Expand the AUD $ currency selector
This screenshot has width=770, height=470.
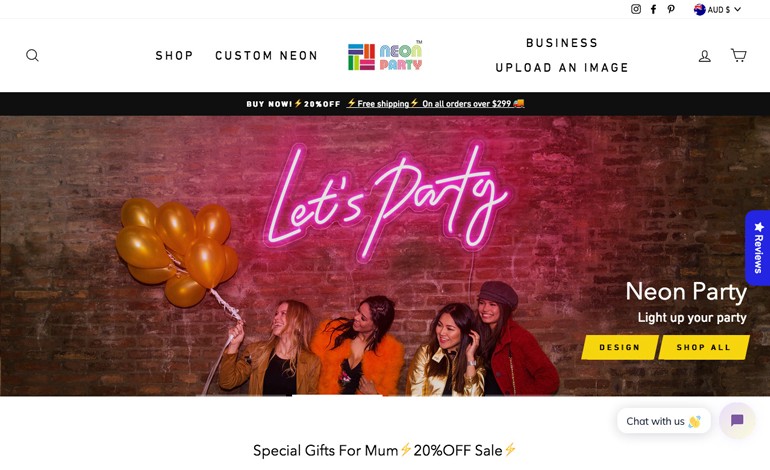[x=717, y=9]
